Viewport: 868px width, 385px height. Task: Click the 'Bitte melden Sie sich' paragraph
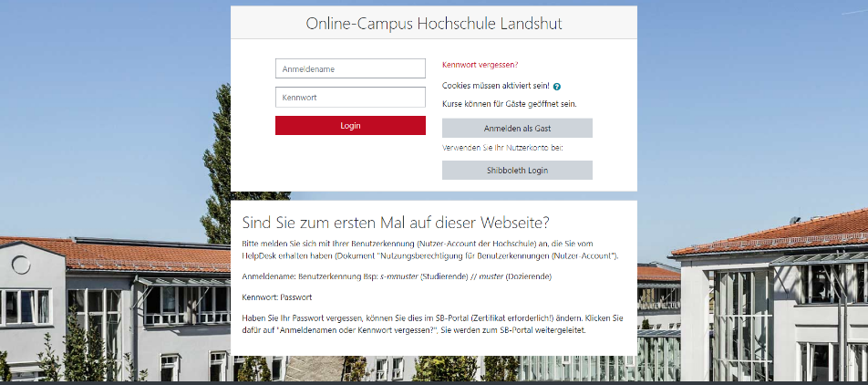[430, 250]
